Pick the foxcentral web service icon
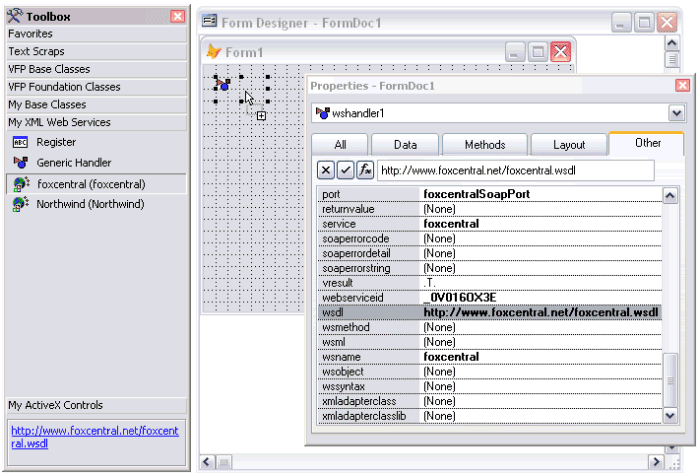Screen dimensions: 700x475 pos(21,184)
